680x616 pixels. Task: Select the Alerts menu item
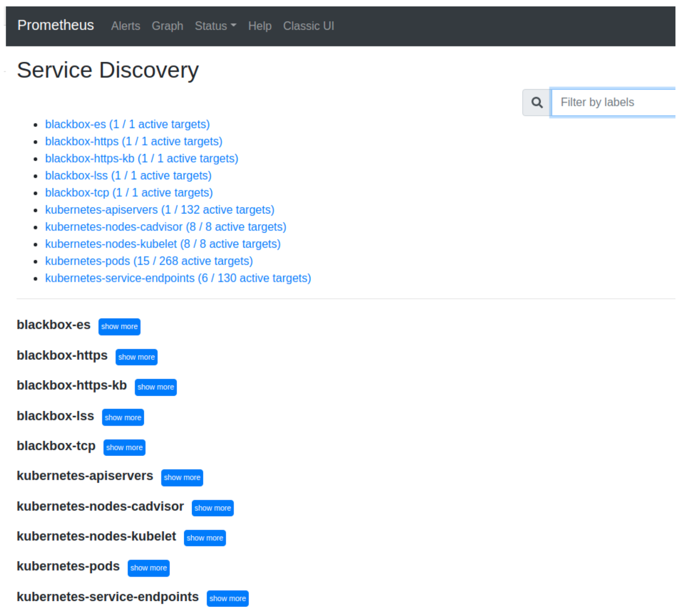[x=125, y=26]
